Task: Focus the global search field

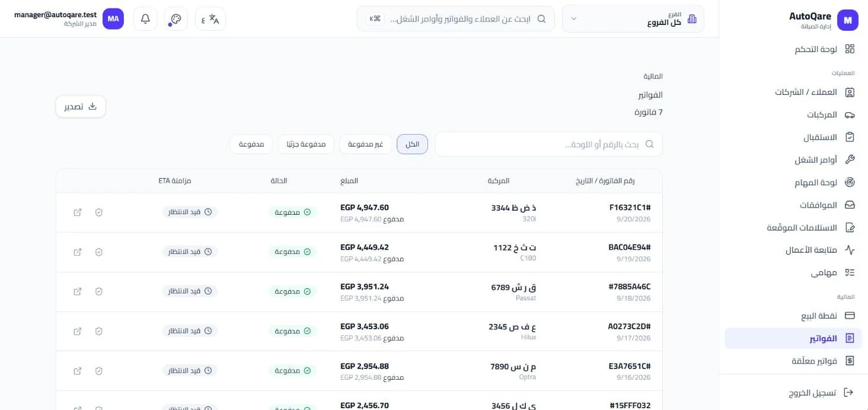Action: pos(456,19)
